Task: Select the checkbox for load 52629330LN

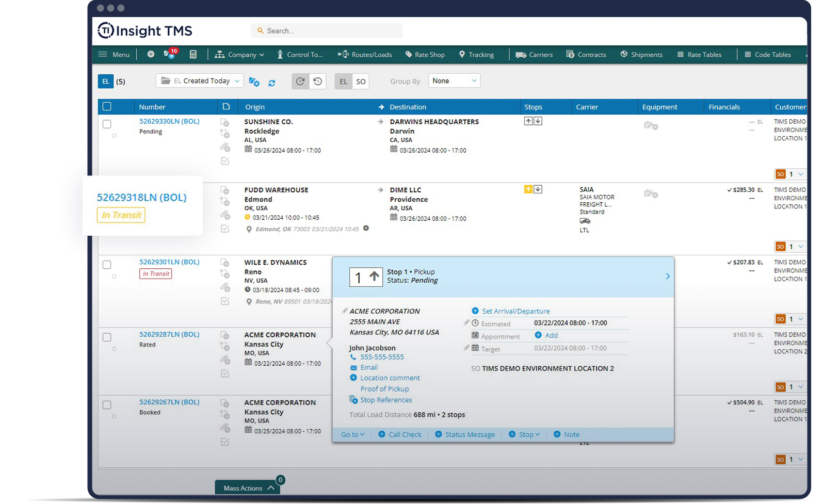Action: pyautogui.click(x=107, y=124)
